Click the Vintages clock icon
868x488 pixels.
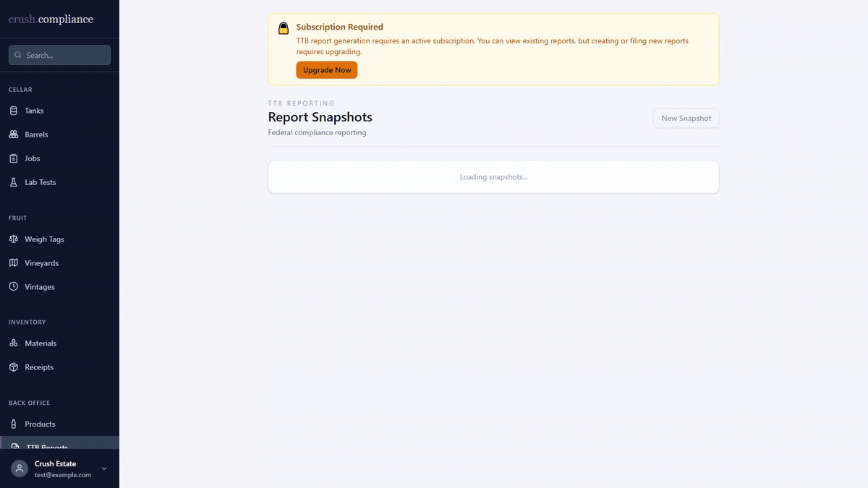pos(13,287)
